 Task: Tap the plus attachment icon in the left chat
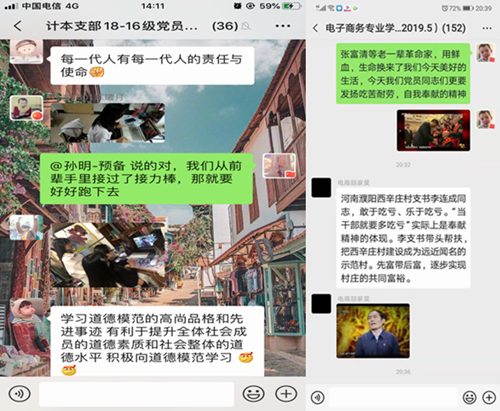[286, 394]
